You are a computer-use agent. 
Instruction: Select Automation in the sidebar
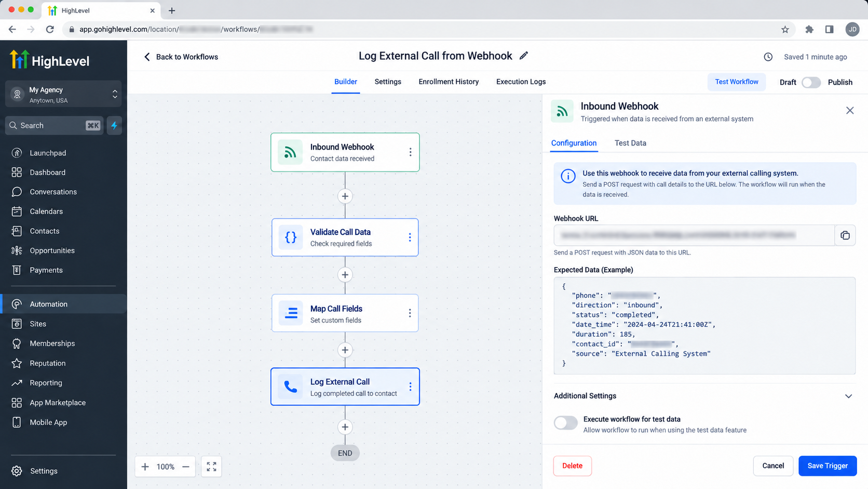tap(63, 304)
